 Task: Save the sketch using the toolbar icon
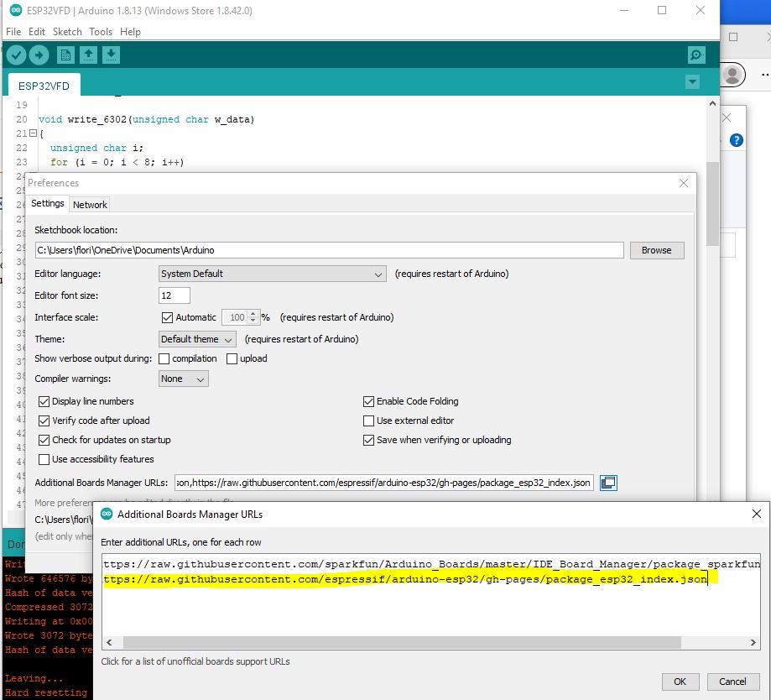(112, 55)
